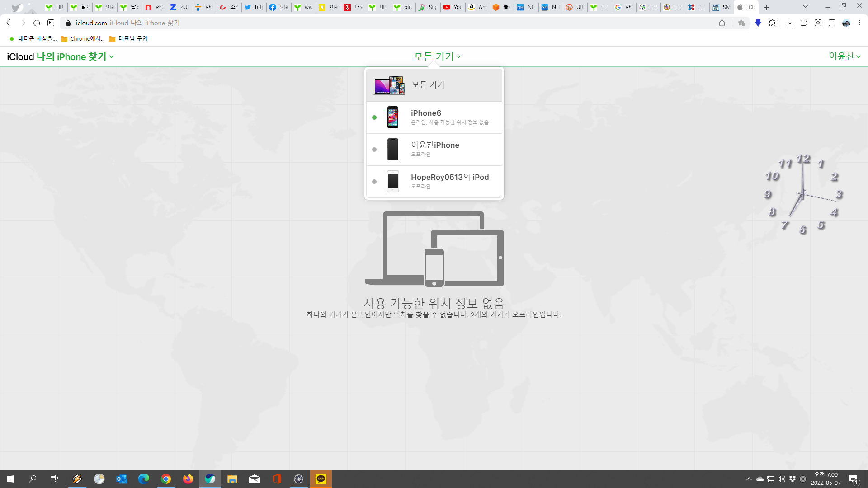The width and height of the screenshot is (868, 488).
Task: Switch to the tab labeled UR
Action: [x=575, y=7]
